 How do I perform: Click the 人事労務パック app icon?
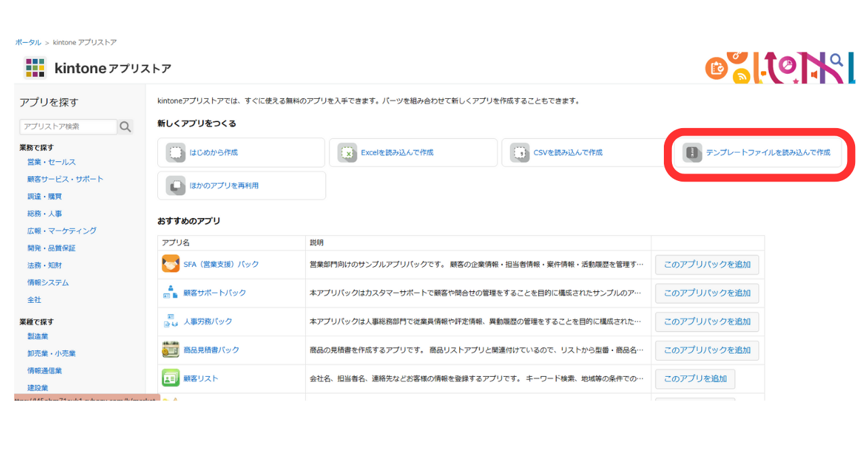coord(170,321)
